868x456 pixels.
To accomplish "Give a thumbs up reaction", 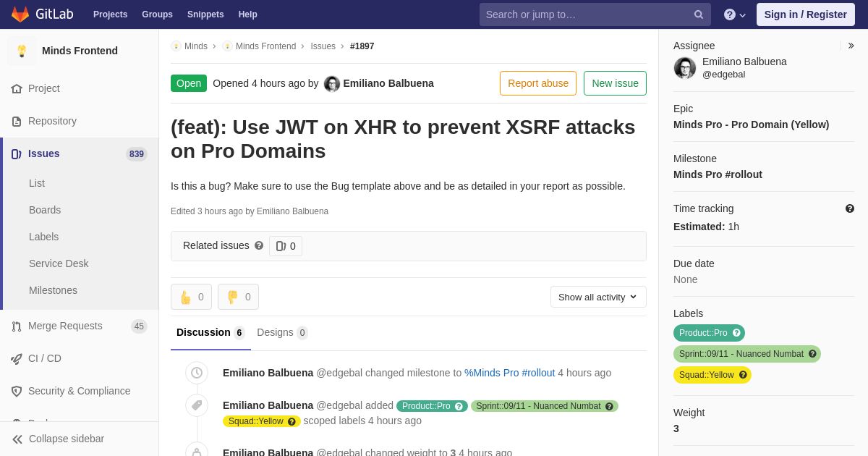I will [191, 297].
